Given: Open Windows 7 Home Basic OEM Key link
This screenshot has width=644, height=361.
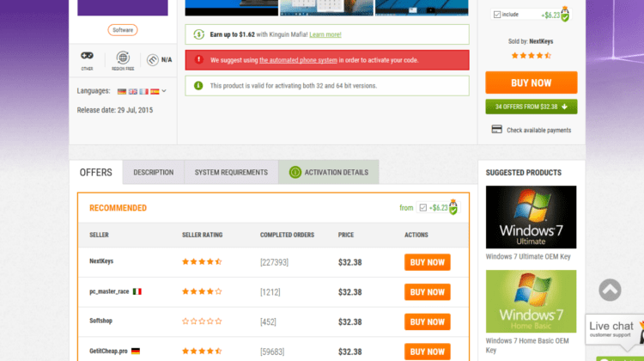Looking at the screenshot, I should (527, 346).
